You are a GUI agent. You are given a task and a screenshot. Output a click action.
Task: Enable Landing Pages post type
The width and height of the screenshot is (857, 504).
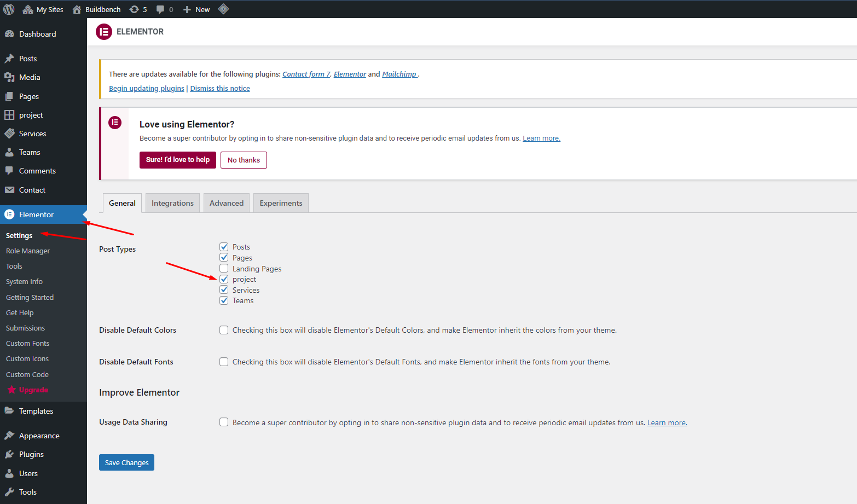(x=224, y=268)
